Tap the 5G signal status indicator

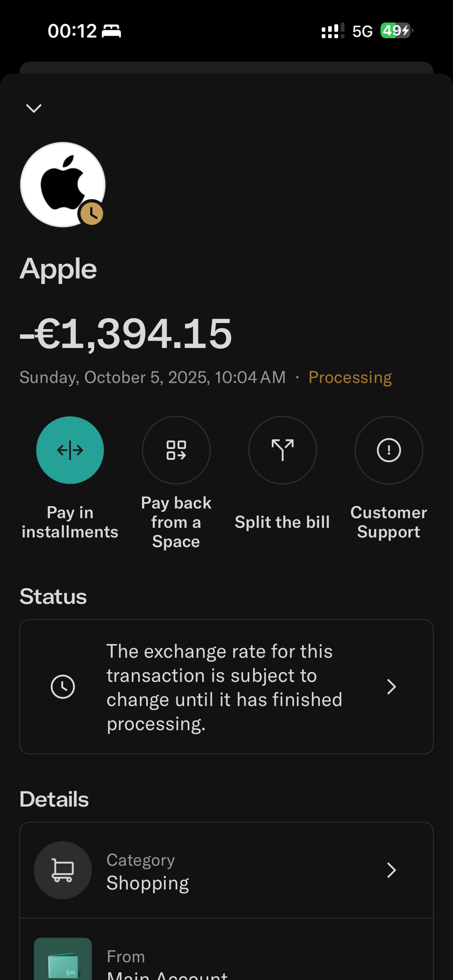[362, 31]
